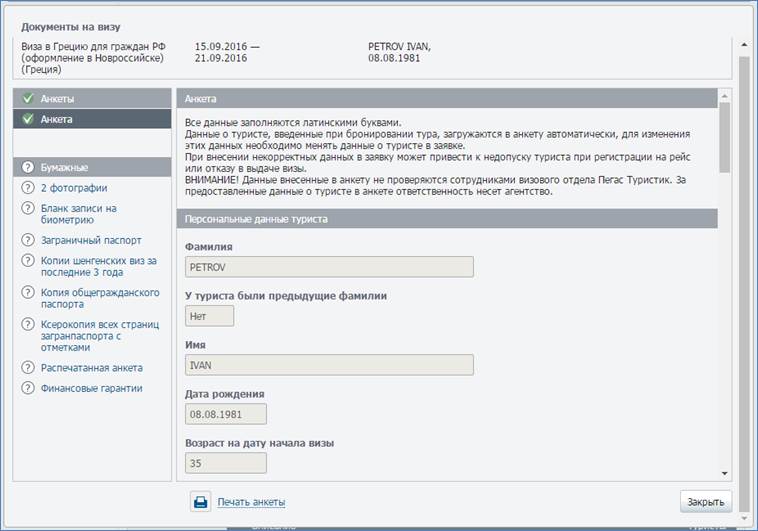Open the 2 фотографии document item
Viewport: 758px width, 531px height.
tap(74, 188)
